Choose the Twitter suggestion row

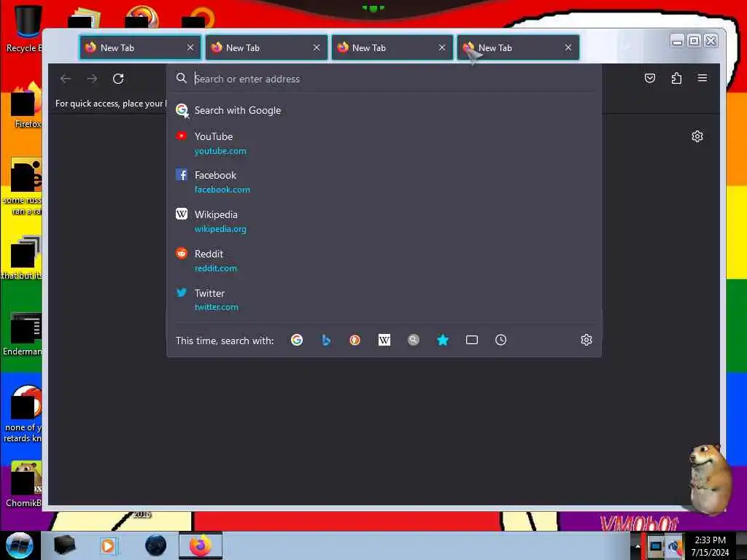pyautogui.click(x=384, y=300)
